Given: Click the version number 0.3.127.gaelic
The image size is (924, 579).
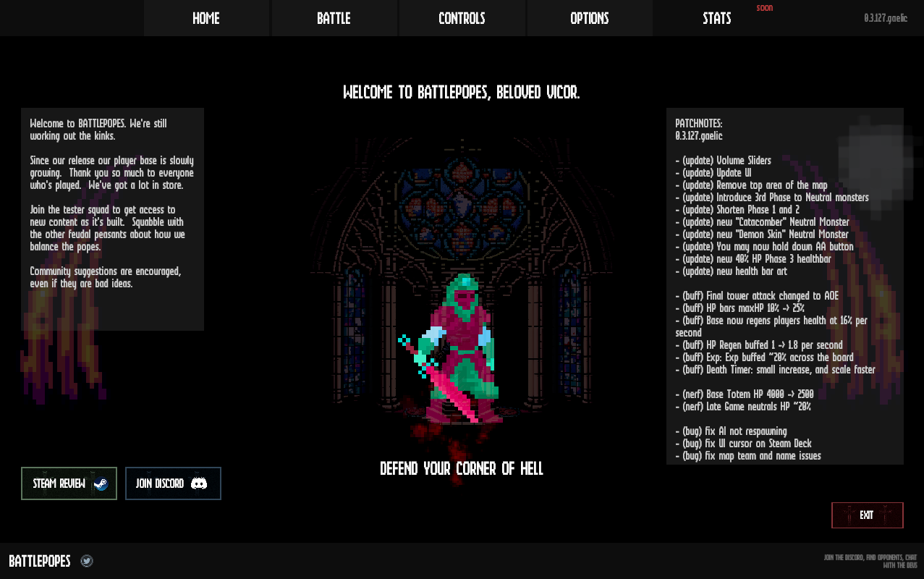Looking at the screenshot, I should tap(886, 18).
